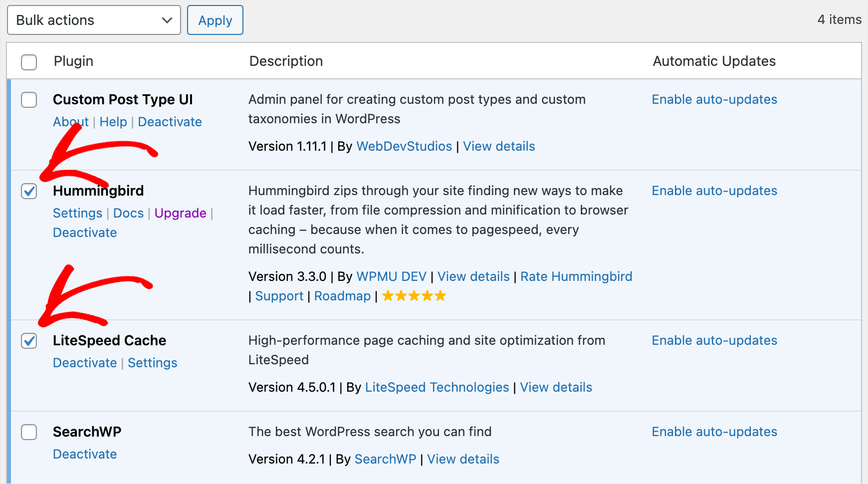Deactivate the LiteSpeed Cache plugin
The image size is (868, 484).
pos(85,363)
